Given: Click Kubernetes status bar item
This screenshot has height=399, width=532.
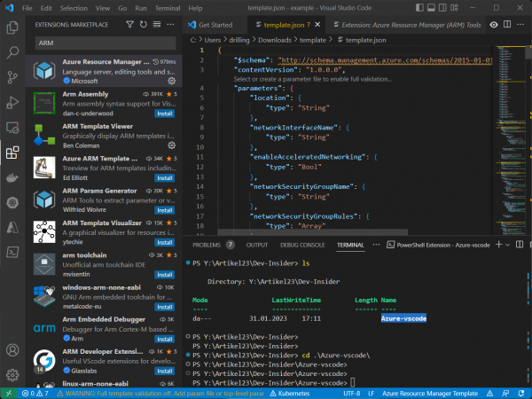Looking at the screenshot, I should pos(290,394).
